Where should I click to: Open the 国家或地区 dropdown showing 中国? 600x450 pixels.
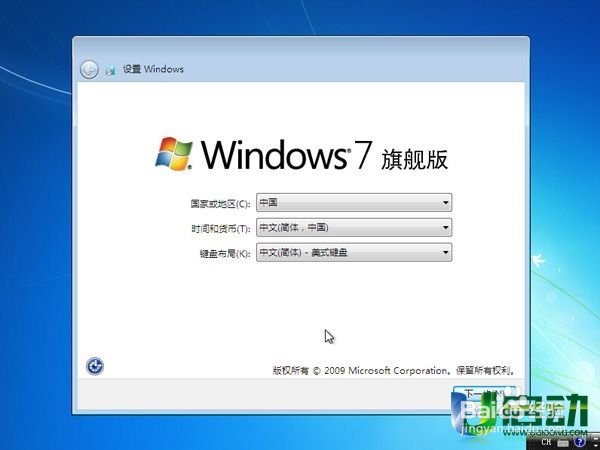(354, 202)
